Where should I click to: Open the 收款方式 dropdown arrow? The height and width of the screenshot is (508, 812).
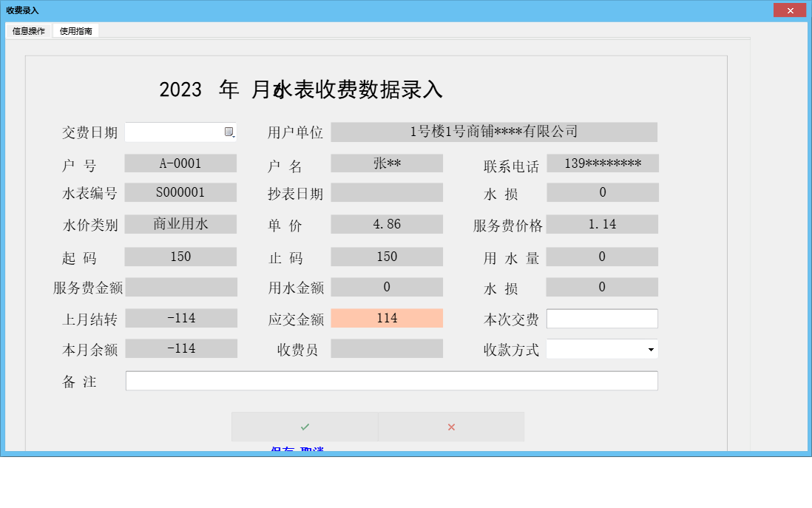(x=652, y=348)
